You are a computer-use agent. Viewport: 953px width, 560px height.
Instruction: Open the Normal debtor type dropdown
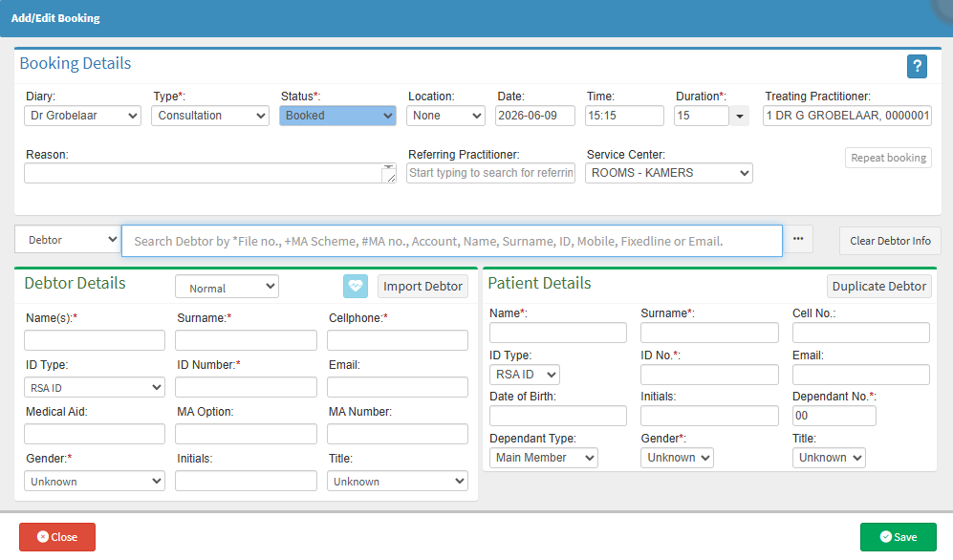[227, 287]
